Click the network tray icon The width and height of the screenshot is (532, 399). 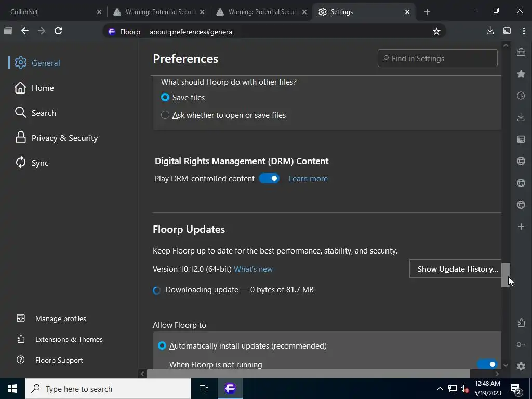(x=453, y=389)
